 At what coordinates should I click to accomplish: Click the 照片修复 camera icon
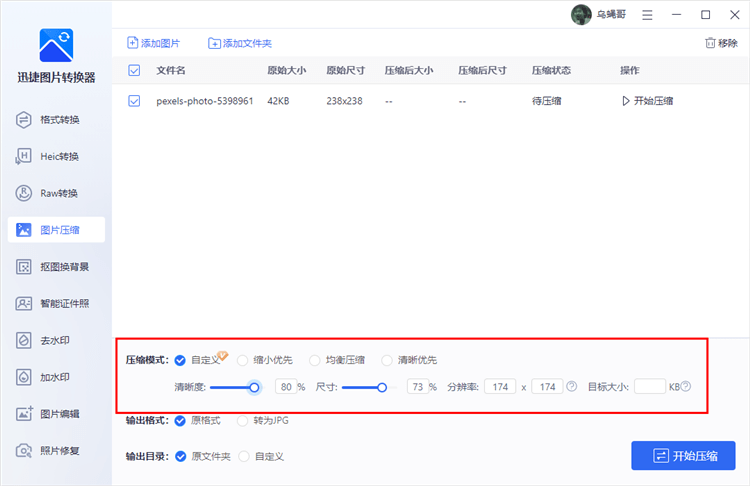click(24, 451)
